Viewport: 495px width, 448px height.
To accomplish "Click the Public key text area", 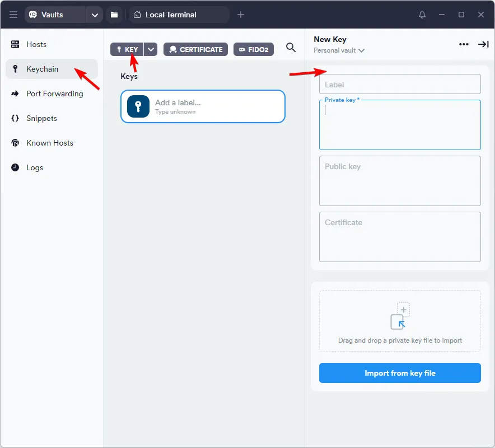I will 400,180.
